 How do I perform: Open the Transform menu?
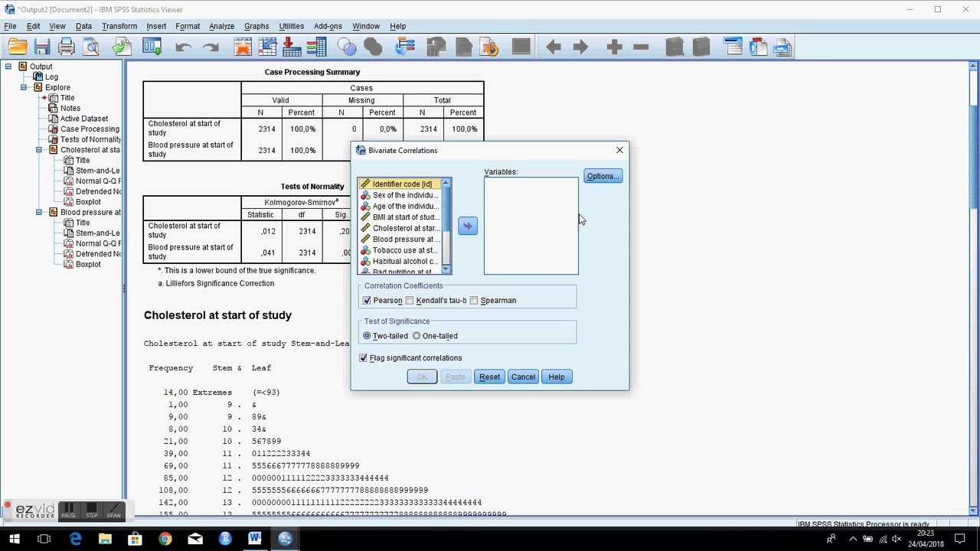[x=119, y=26]
